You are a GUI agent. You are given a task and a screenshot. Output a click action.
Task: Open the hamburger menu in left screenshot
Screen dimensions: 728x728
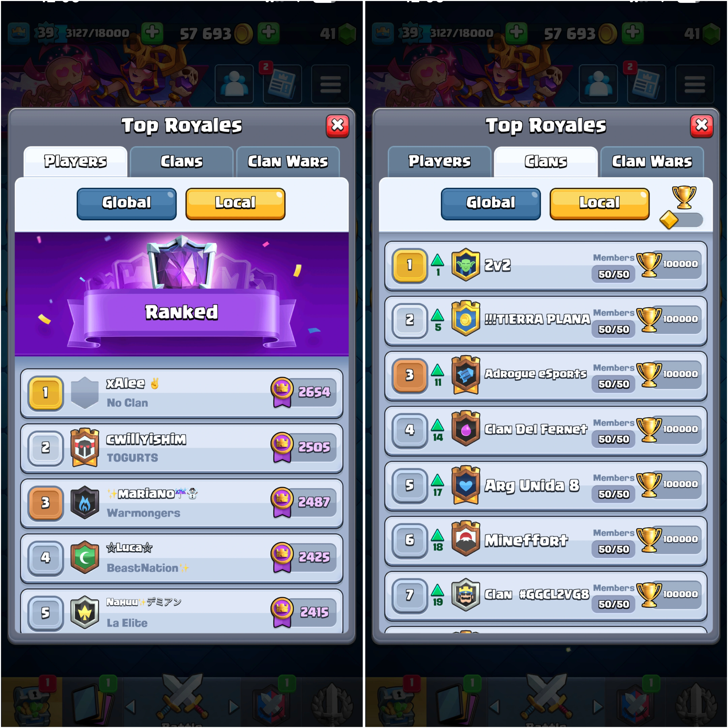[330, 84]
